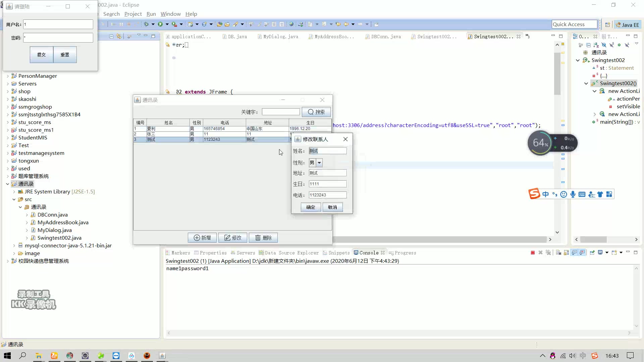Click the Open Perspective icon
This screenshot has width=644, height=362.
[607, 24]
